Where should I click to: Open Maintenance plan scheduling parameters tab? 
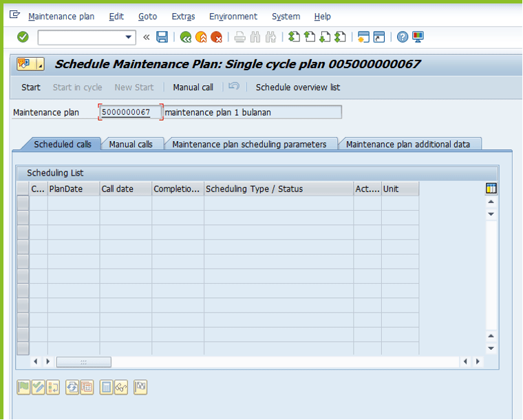(x=249, y=145)
